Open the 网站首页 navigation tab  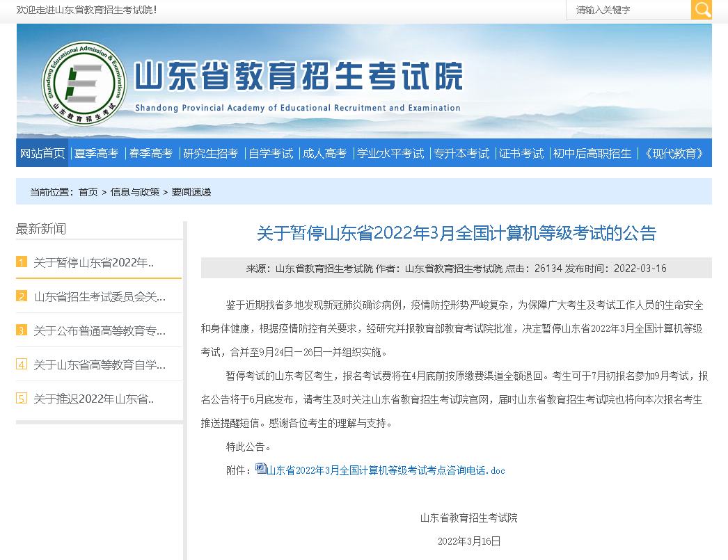(x=42, y=154)
